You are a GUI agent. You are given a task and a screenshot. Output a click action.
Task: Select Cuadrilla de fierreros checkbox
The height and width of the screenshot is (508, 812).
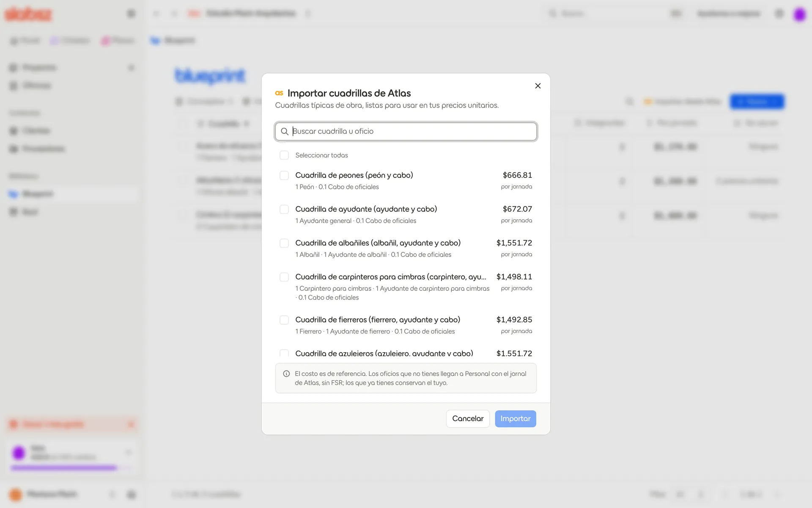click(284, 320)
